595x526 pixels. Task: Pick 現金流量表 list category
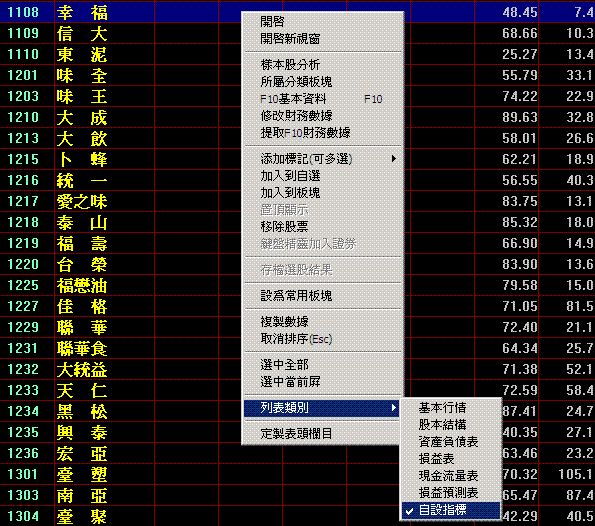[451, 476]
